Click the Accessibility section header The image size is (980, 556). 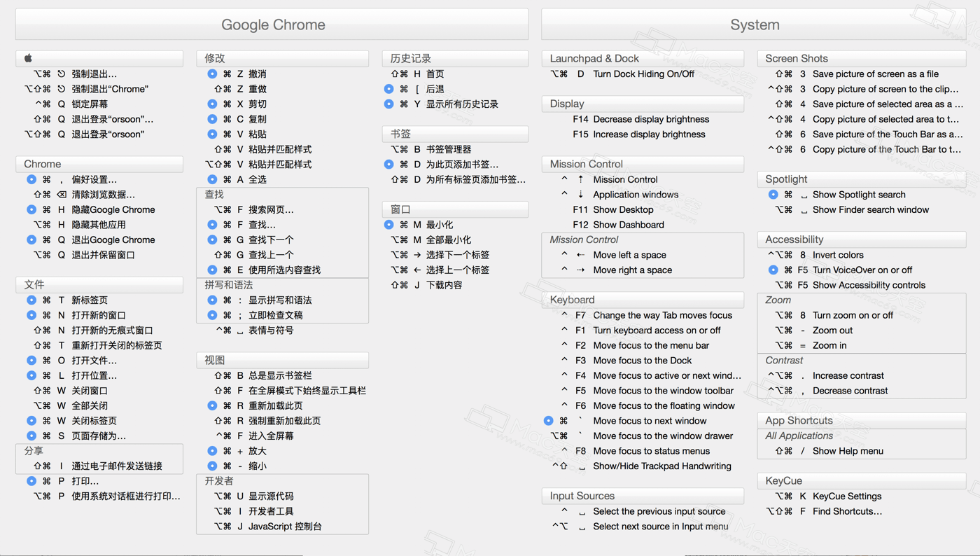click(x=862, y=239)
